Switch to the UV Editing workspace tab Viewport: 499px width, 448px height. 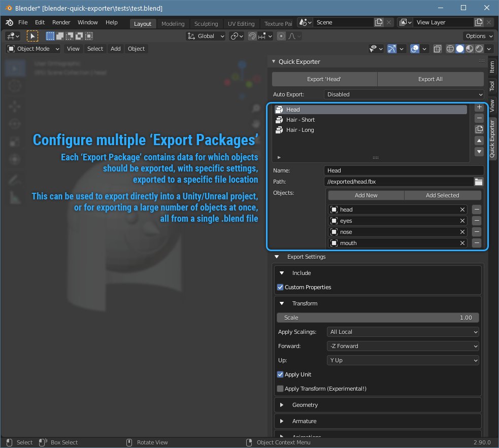pyautogui.click(x=241, y=24)
